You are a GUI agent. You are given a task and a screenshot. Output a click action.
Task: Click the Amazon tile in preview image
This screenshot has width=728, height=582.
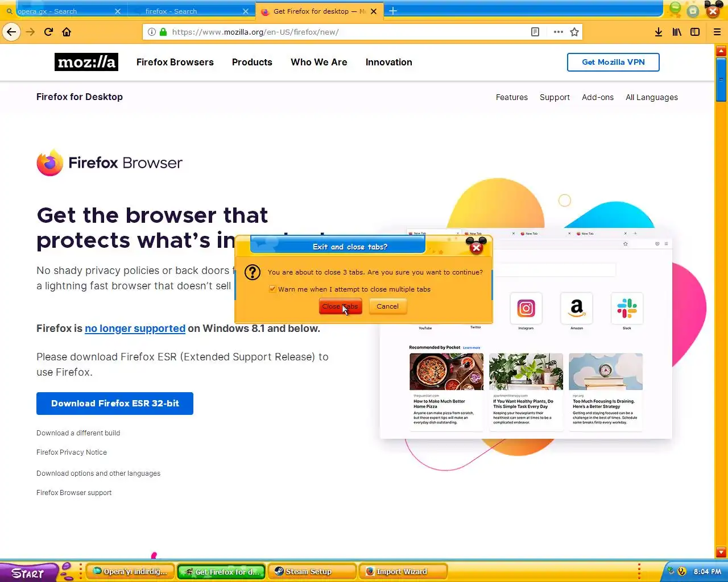pyautogui.click(x=576, y=309)
